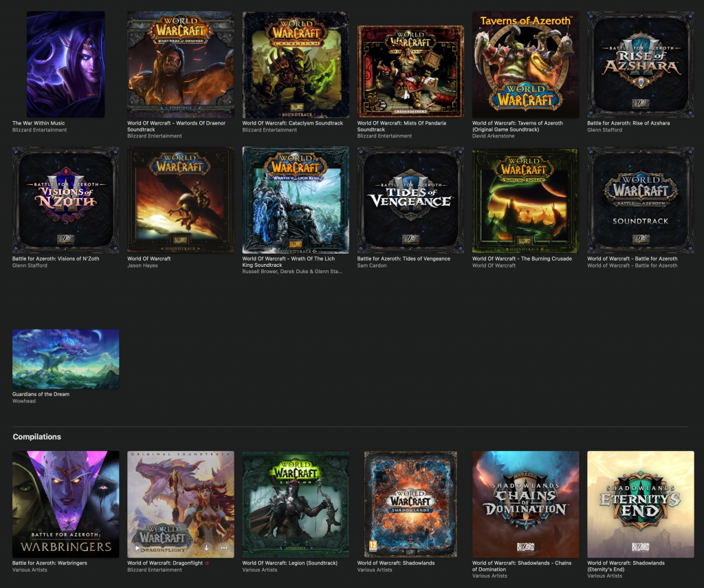
Task: Open the Tides of Vengeance album cover
Action: pyautogui.click(x=410, y=200)
